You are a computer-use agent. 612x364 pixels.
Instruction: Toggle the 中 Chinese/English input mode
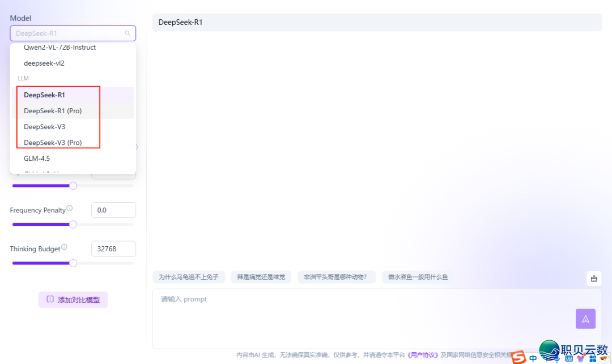tap(533, 358)
